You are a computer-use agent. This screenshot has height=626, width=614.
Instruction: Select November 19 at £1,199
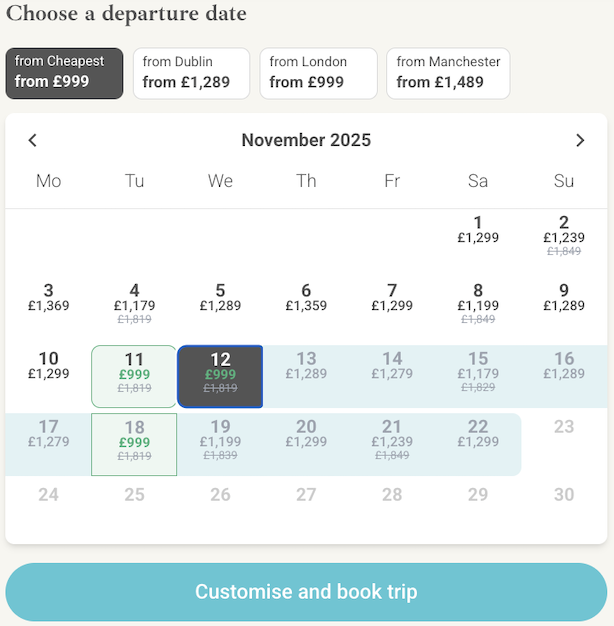point(220,444)
